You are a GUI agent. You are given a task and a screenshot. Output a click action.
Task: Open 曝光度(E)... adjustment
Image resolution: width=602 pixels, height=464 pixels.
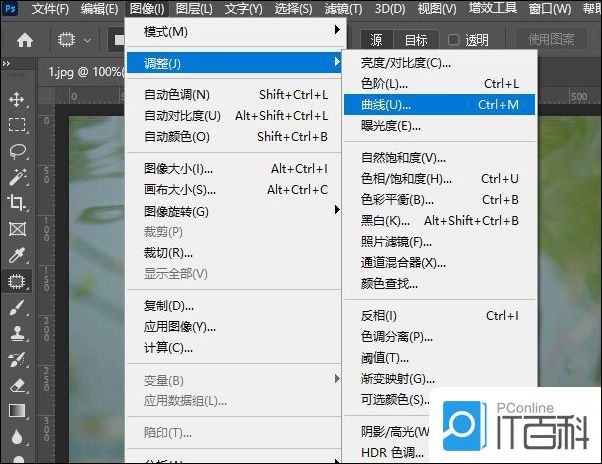(x=439, y=125)
